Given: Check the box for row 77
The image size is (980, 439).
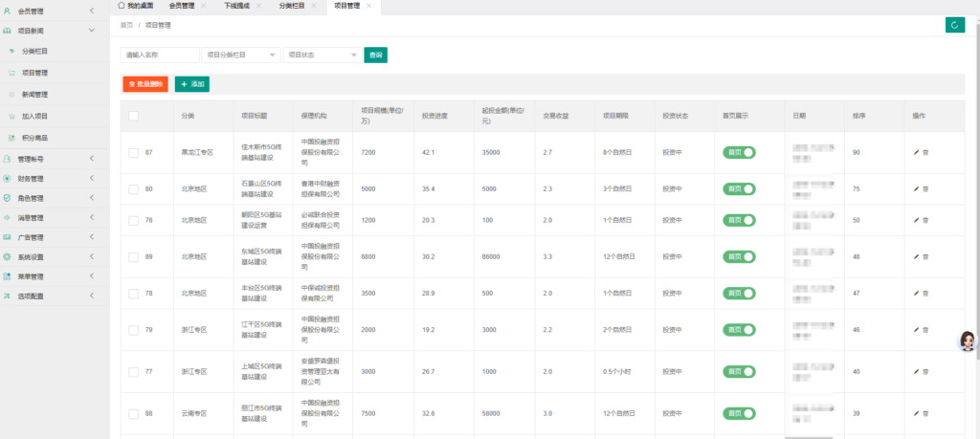Looking at the screenshot, I should click(x=133, y=371).
